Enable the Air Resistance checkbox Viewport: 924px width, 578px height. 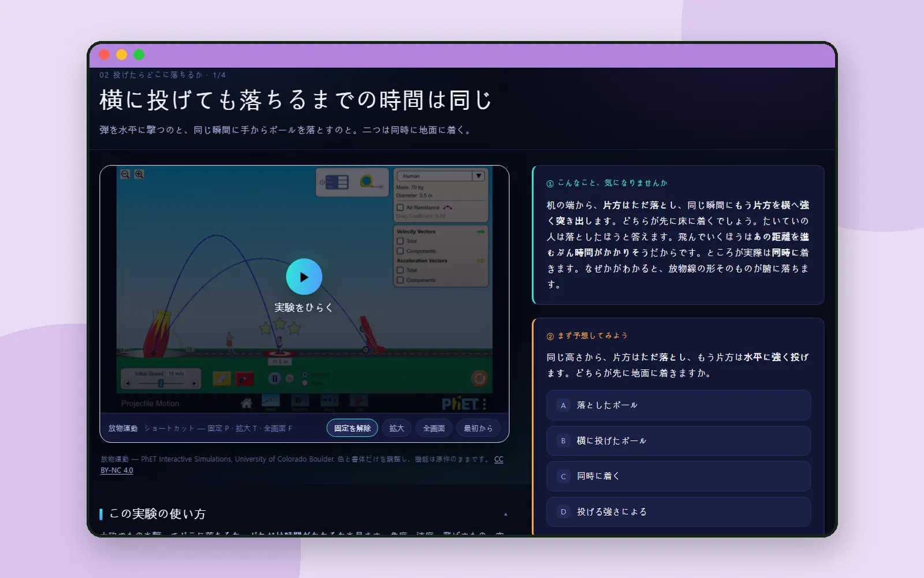coord(400,208)
